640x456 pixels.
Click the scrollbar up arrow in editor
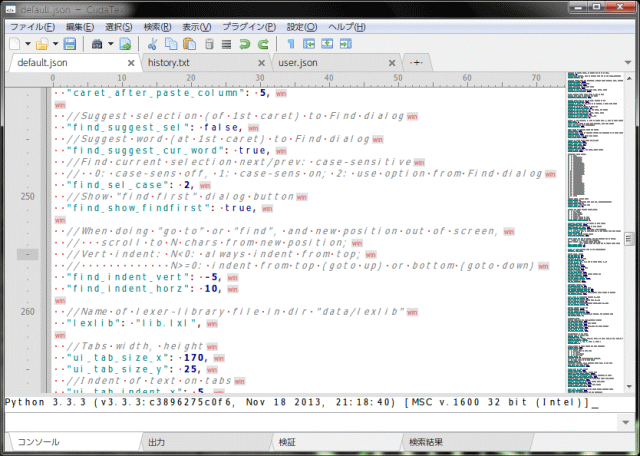click(629, 78)
